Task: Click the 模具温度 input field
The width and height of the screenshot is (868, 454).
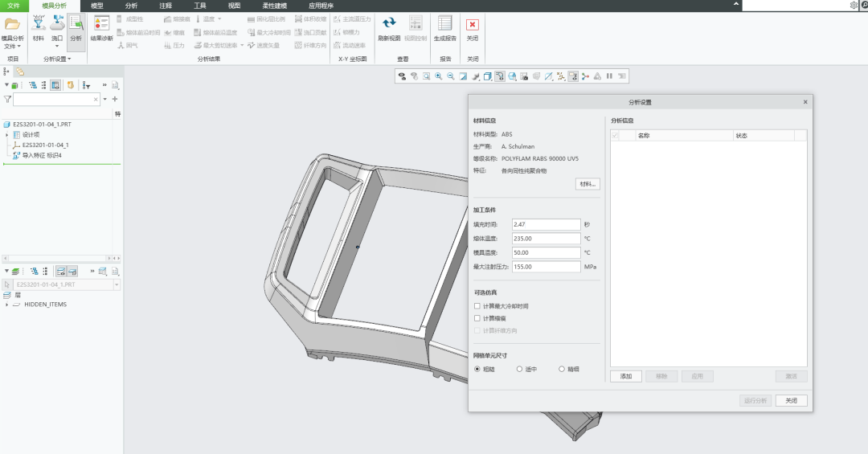Action: click(x=547, y=252)
